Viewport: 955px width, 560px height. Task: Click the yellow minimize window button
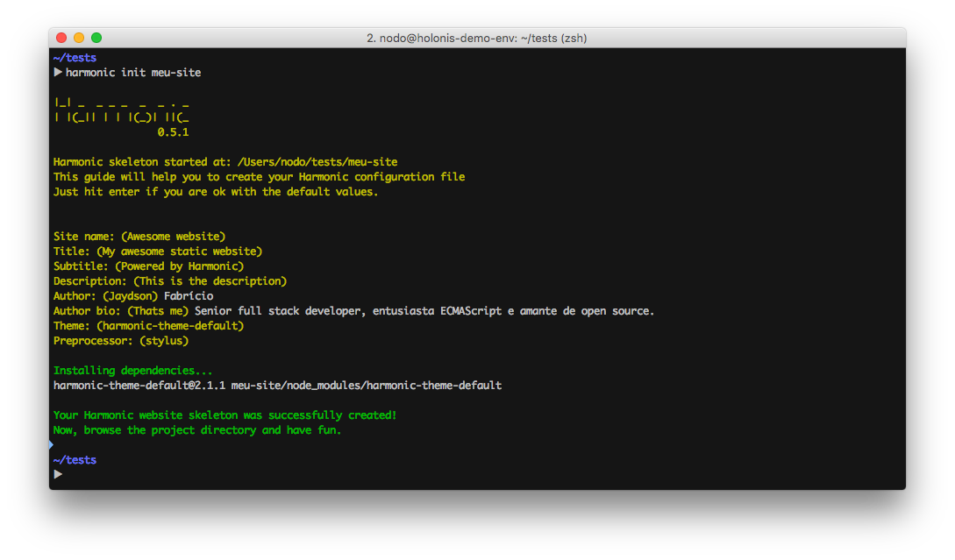click(x=79, y=38)
